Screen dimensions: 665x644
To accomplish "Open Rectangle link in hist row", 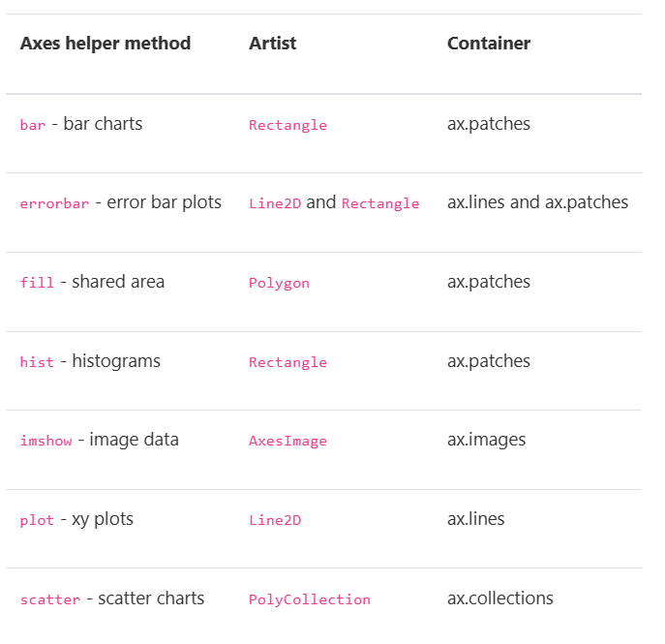I will 287,362.
